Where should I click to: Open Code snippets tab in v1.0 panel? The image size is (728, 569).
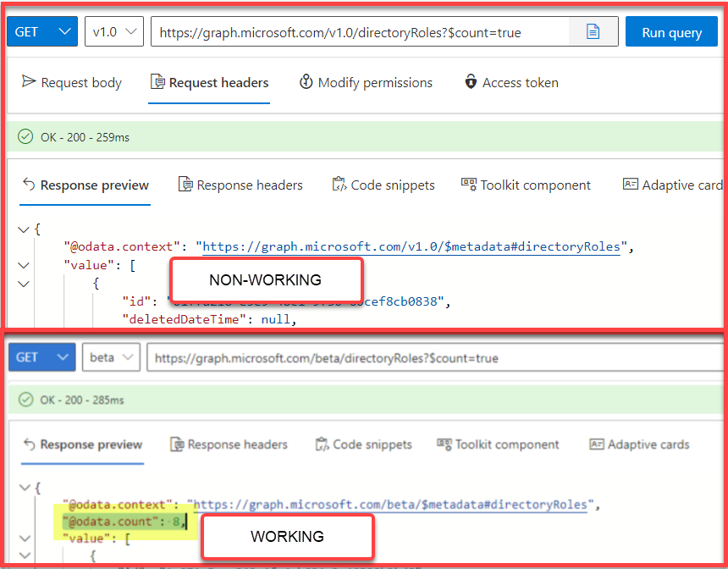[383, 185]
